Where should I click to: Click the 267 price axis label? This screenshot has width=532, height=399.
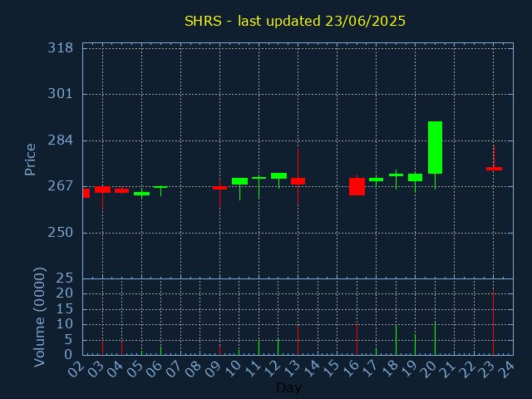click(61, 186)
